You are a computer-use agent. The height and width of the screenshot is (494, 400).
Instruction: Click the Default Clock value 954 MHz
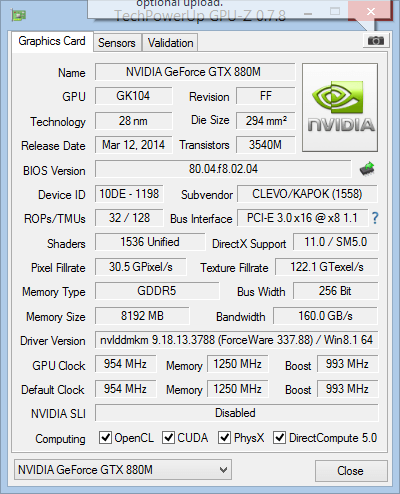point(125,389)
